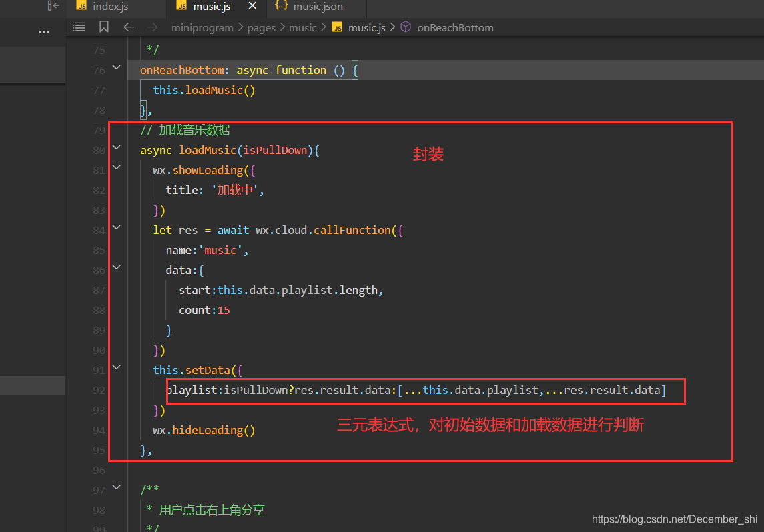Click 'async loadMusic(isPullDown){' on line 80
This screenshot has width=764, height=532.
tap(230, 151)
